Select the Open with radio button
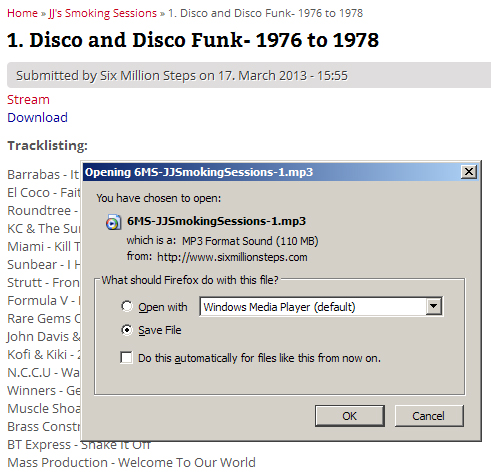 click(x=127, y=306)
